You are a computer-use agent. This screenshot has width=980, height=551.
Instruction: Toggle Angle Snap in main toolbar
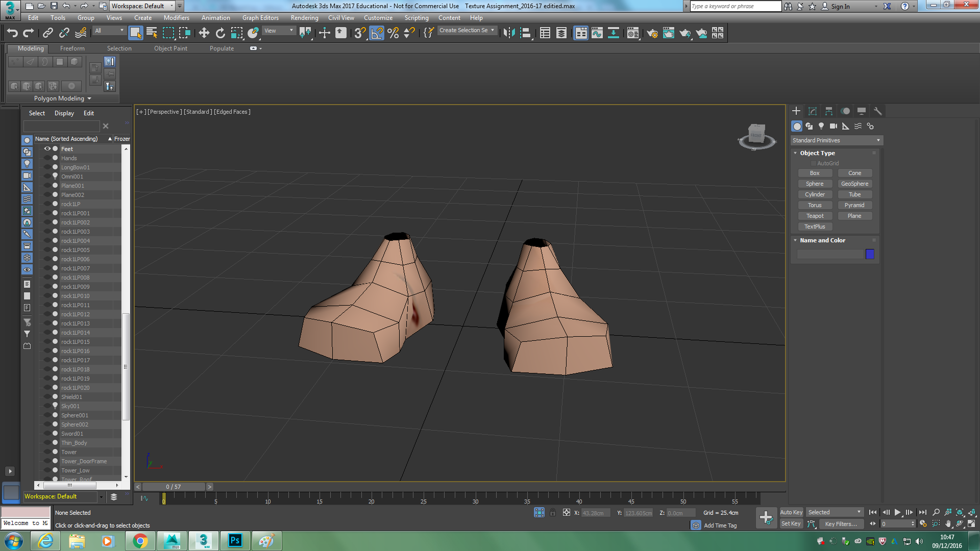376,33
